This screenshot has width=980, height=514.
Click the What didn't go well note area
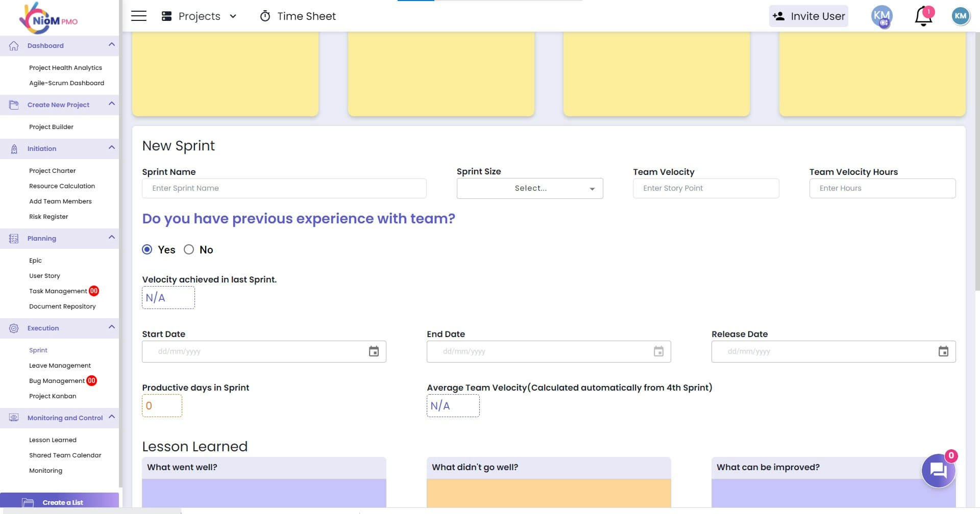pyautogui.click(x=549, y=493)
